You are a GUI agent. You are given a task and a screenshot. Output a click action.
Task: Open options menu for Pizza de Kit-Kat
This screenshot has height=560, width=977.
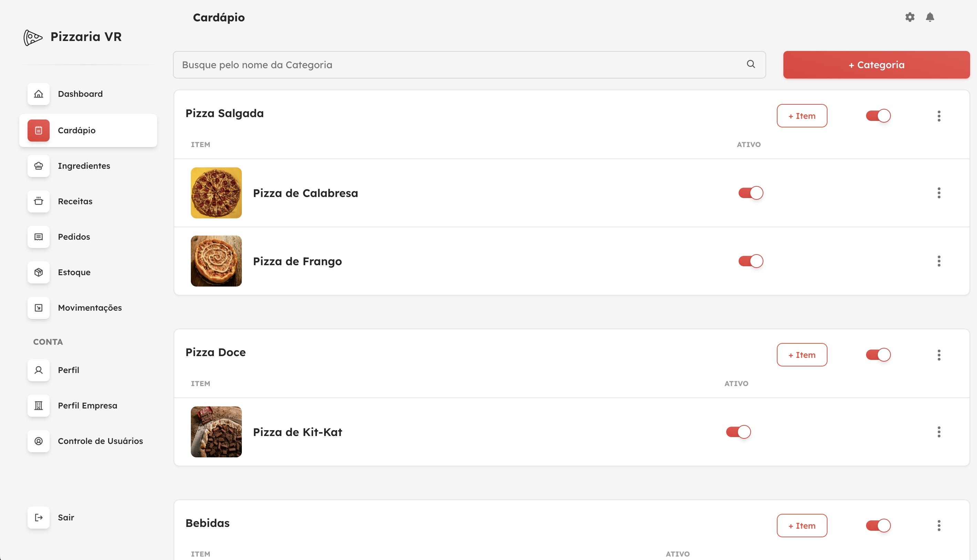939,432
